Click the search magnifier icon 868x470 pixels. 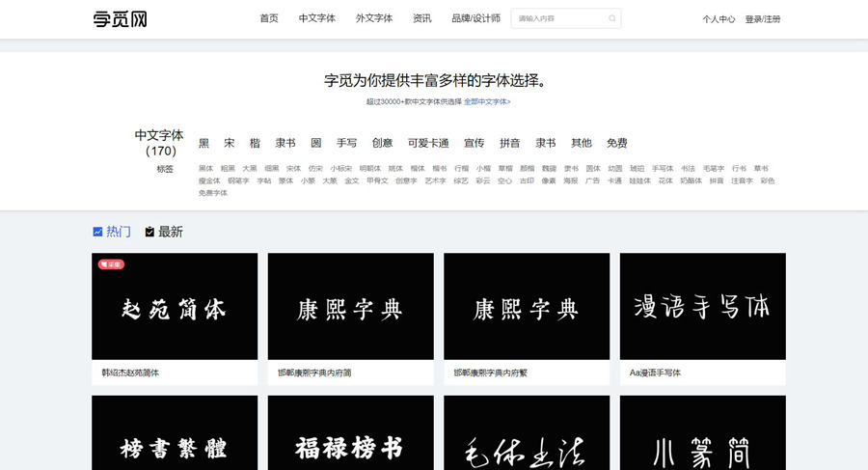pyautogui.click(x=611, y=18)
